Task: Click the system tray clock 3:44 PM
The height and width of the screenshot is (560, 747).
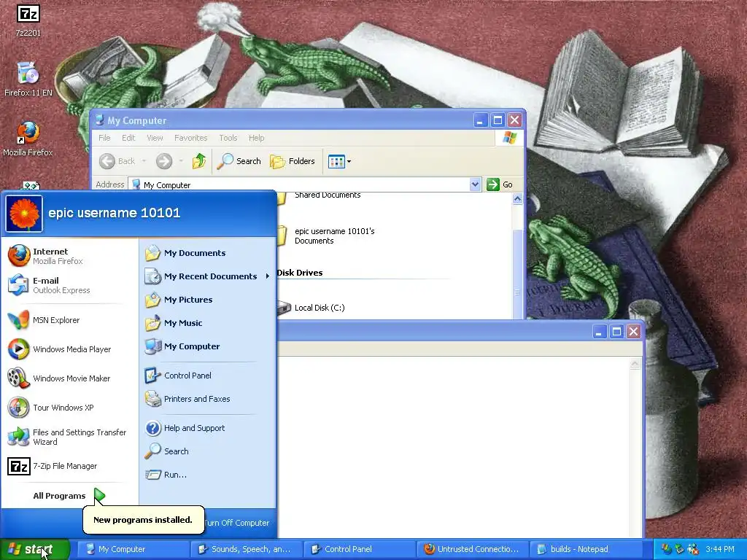Action: (719, 549)
